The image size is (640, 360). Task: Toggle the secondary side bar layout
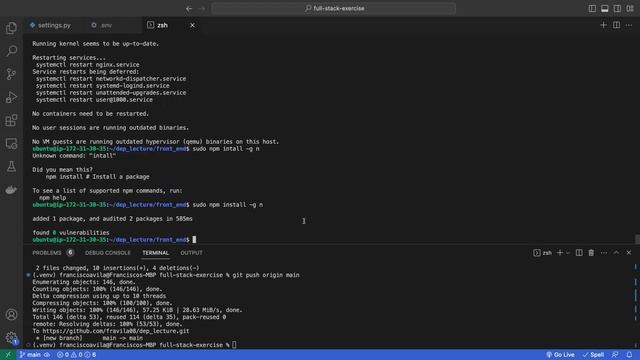[617, 9]
